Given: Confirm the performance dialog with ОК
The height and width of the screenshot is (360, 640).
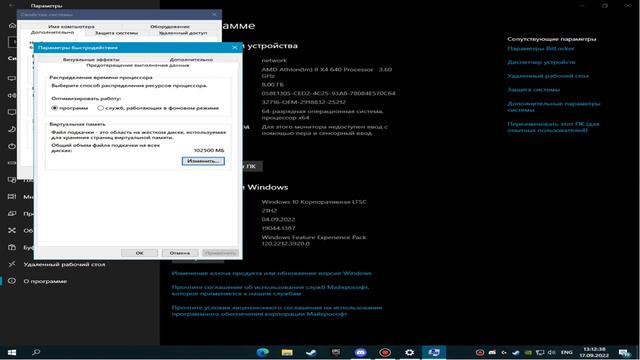Looking at the screenshot, I should pos(139,253).
